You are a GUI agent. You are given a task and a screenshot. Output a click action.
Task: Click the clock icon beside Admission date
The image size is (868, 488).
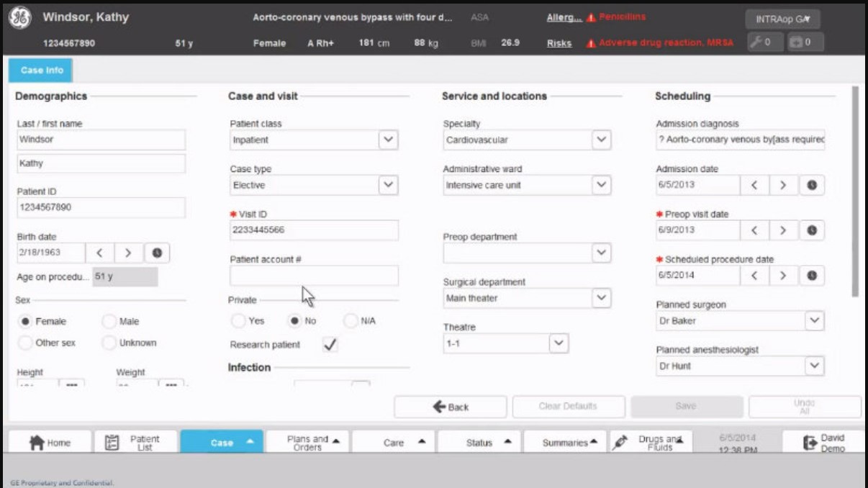pos(812,185)
